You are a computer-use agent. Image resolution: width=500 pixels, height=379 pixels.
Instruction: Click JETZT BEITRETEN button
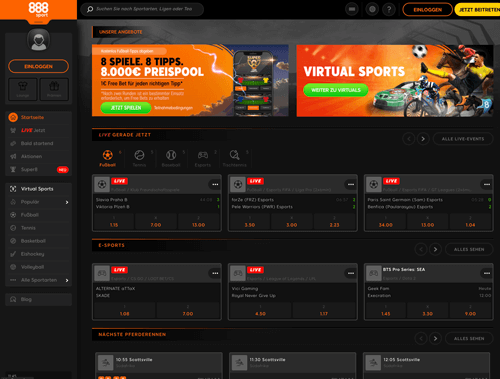click(x=478, y=10)
